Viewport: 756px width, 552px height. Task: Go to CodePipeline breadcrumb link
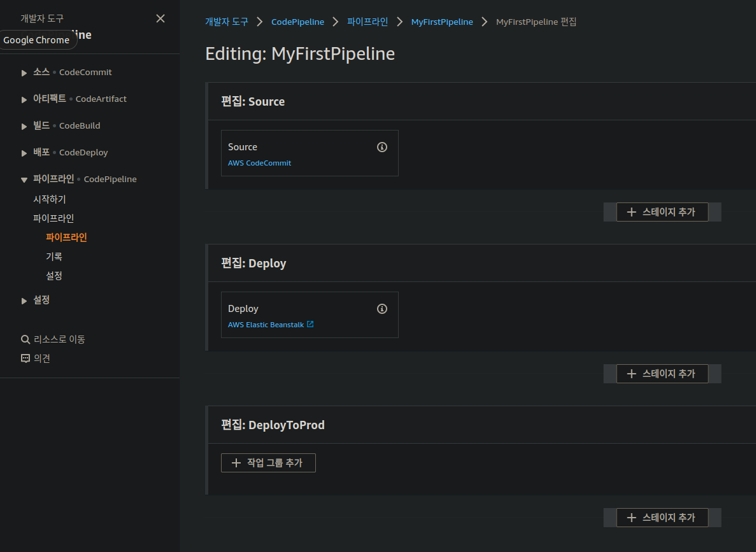(x=297, y=22)
